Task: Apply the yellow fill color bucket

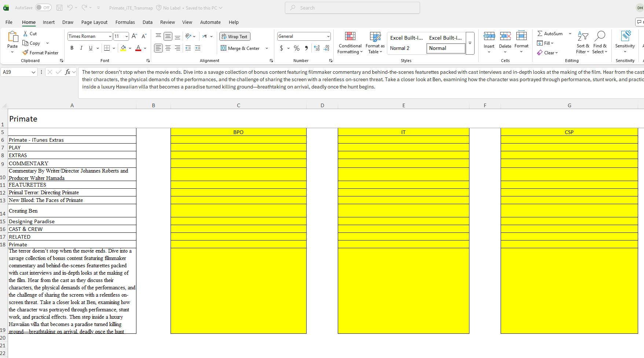Action: (123, 48)
